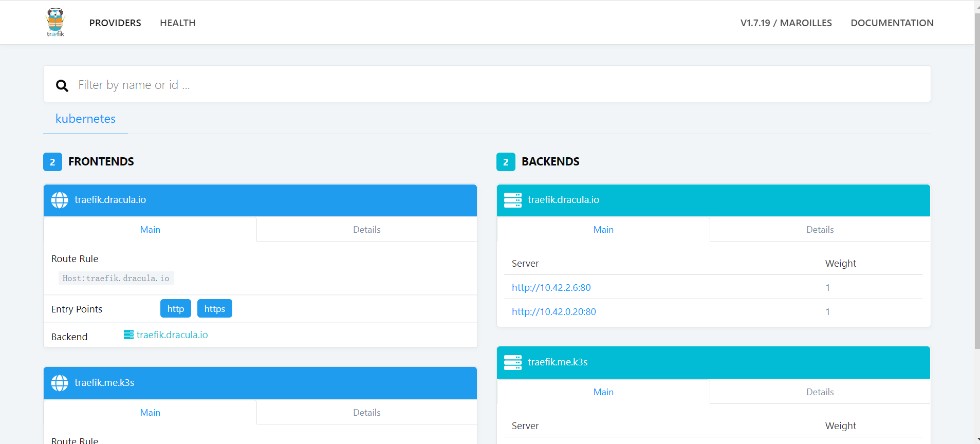The height and width of the screenshot is (444, 980).
Task: Click the Traefik gopher logo
Action: pos(56,23)
